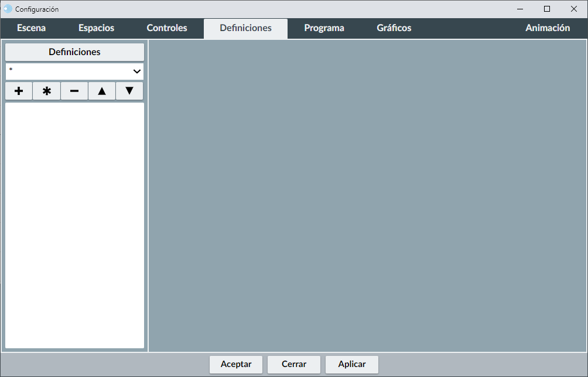This screenshot has width=588, height=377.
Task: Move the definition up with the up arrow
Action: coord(102,91)
